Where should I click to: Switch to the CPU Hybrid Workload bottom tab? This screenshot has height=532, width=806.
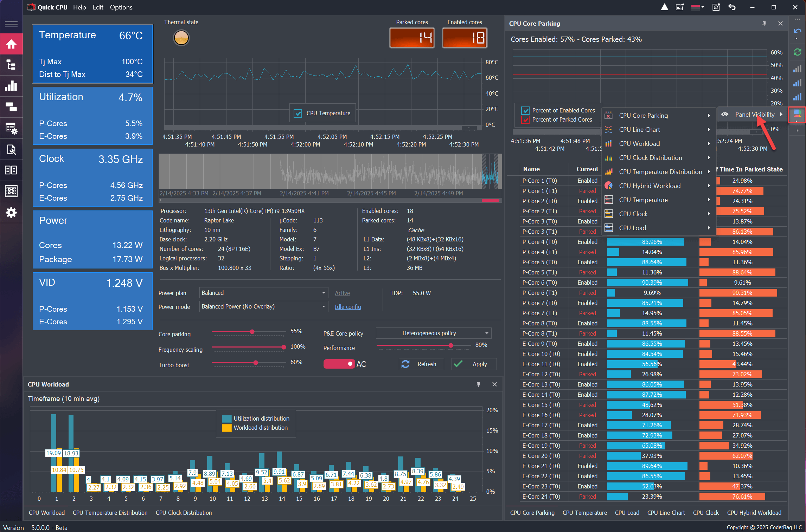(754, 513)
